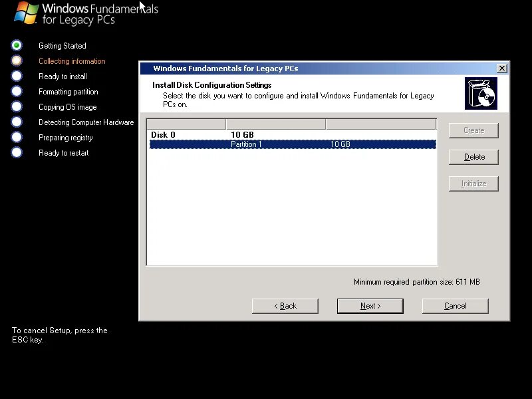Delete the selected partition
The width and height of the screenshot is (532, 399).
click(x=473, y=157)
